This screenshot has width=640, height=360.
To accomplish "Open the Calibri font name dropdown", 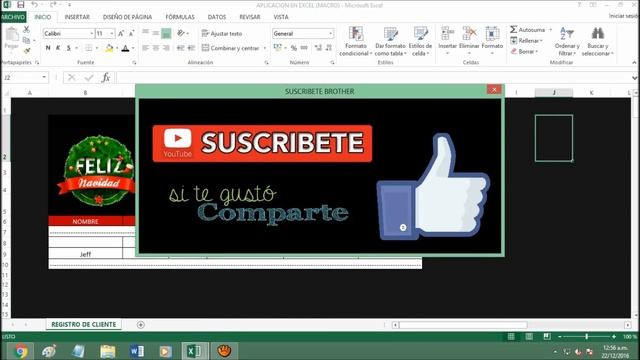I will coord(91,33).
